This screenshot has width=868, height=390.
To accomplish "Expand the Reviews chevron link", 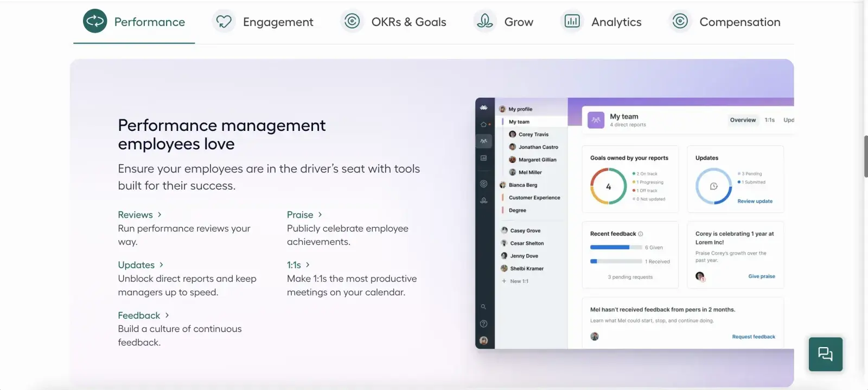I will [x=159, y=215].
